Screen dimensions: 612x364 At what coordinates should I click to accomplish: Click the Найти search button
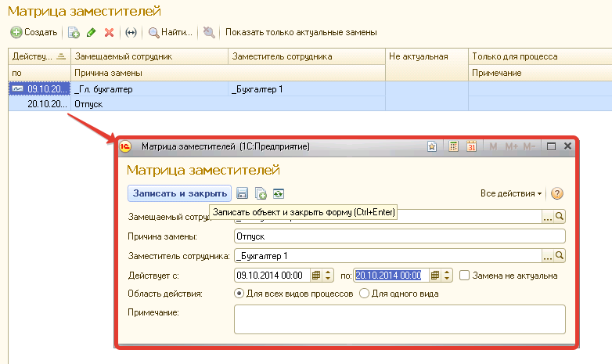(171, 32)
